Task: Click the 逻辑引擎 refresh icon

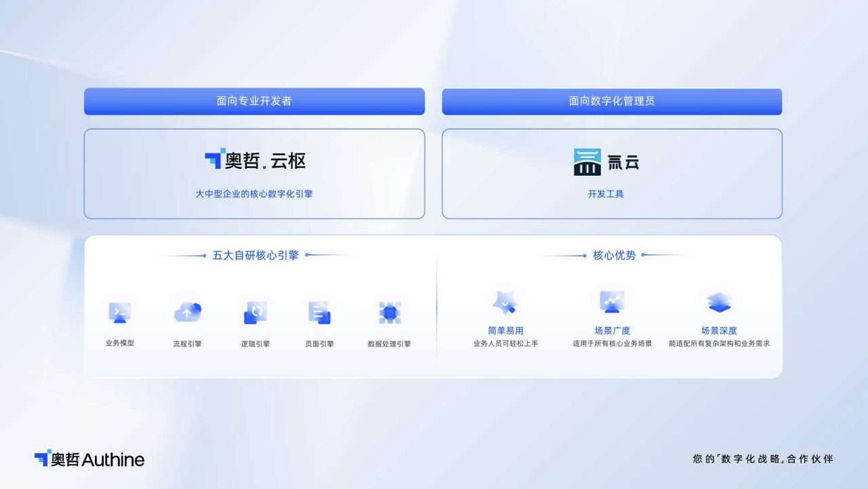Action: 256,313
